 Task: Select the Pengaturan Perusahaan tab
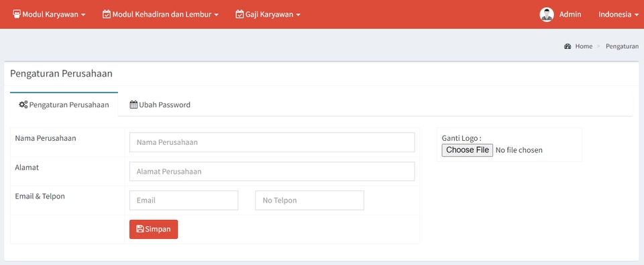64,105
